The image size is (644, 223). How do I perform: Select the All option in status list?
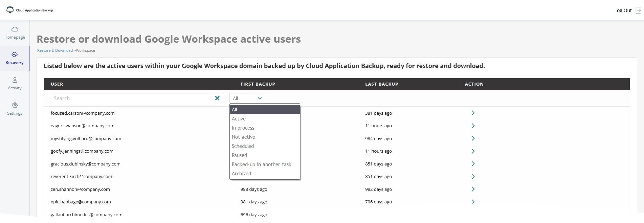265,110
